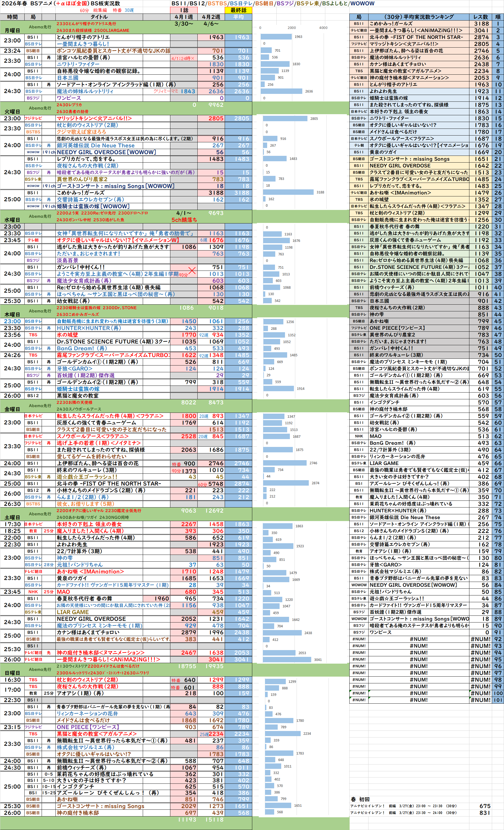This screenshot has width=504, height=830.
Task: Click the red 5ch鯖落ち note
Action: point(184,220)
